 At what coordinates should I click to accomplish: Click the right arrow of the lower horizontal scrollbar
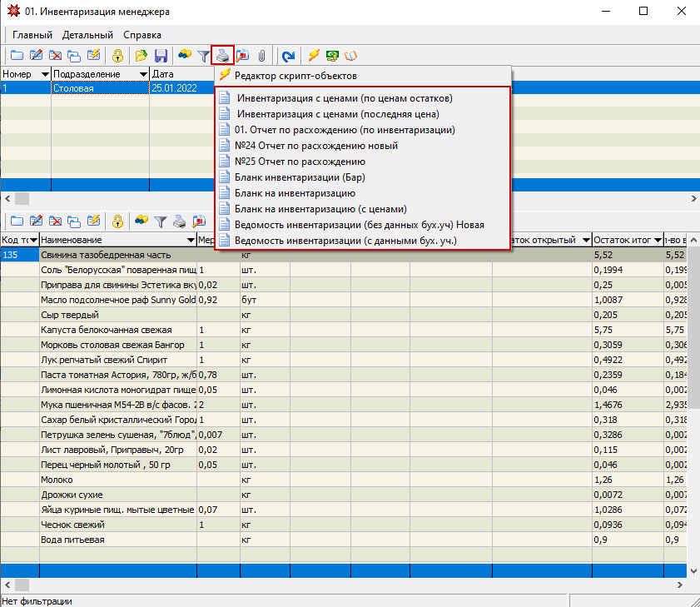(680, 585)
